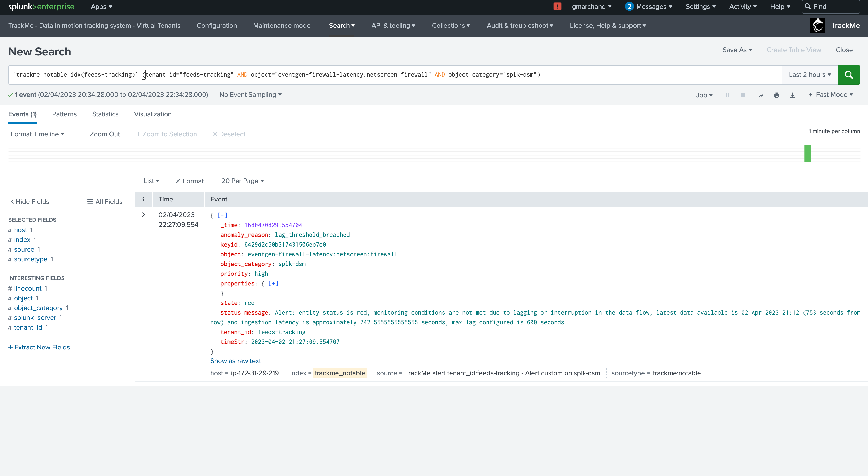Open Audit & troubleshoot menu

tap(520, 26)
